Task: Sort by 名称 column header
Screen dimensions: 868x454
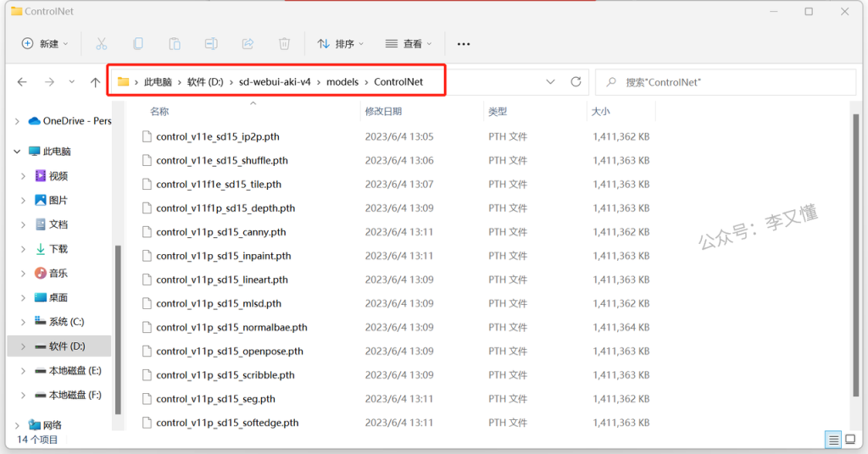Action: point(159,112)
